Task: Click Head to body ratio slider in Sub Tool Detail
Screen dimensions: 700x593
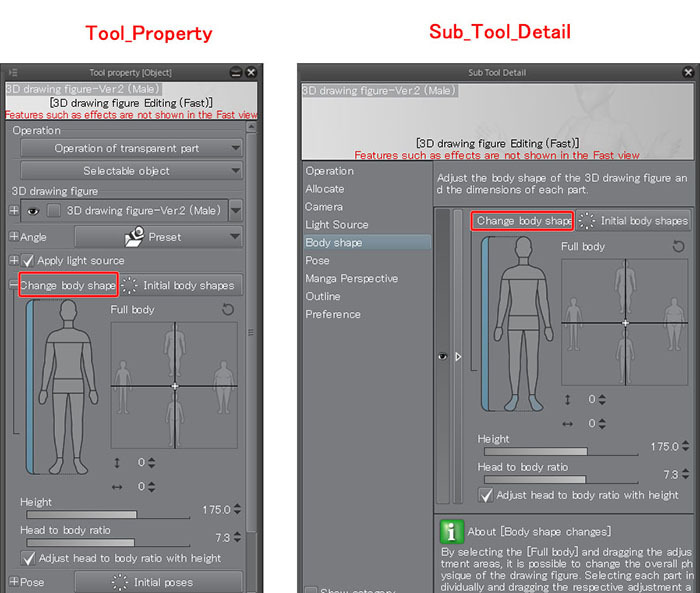Action: (x=561, y=480)
